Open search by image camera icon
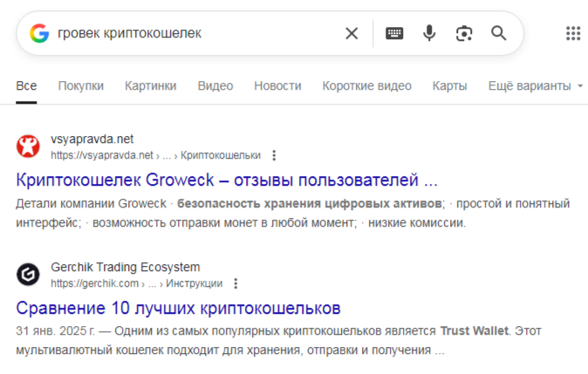Image resolution: width=588 pixels, height=374 pixels. click(x=464, y=33)
